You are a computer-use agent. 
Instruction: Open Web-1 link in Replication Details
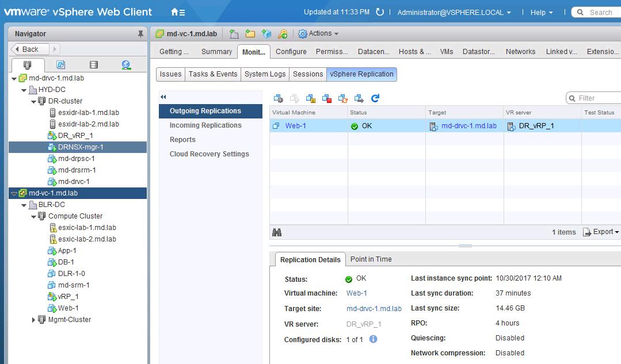click(356, 293)
